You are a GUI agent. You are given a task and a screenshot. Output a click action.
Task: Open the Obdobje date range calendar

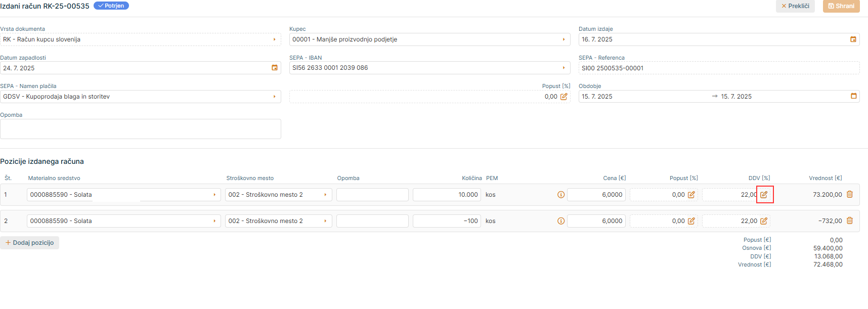(854, 96)
